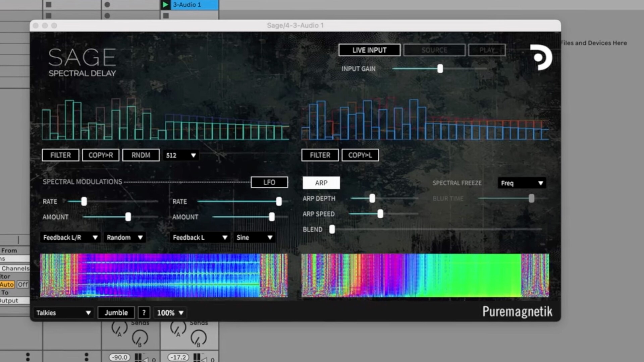Open the Feedback L/R target dropdown

[x=70, y=237]
